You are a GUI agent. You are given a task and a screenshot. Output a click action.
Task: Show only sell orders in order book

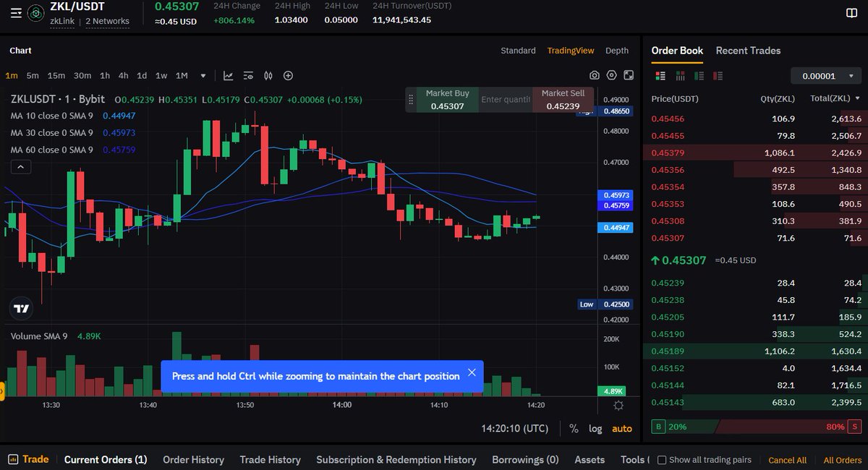[x=718, y=75]
